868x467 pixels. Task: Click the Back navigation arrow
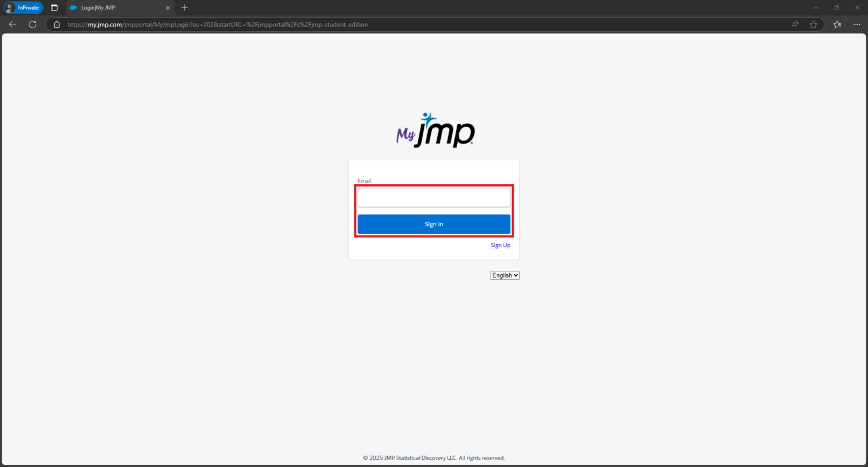(x=12, y=24)
